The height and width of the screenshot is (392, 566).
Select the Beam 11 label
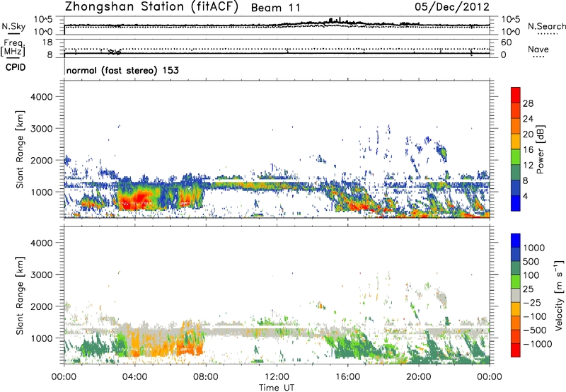click(275, 8)
